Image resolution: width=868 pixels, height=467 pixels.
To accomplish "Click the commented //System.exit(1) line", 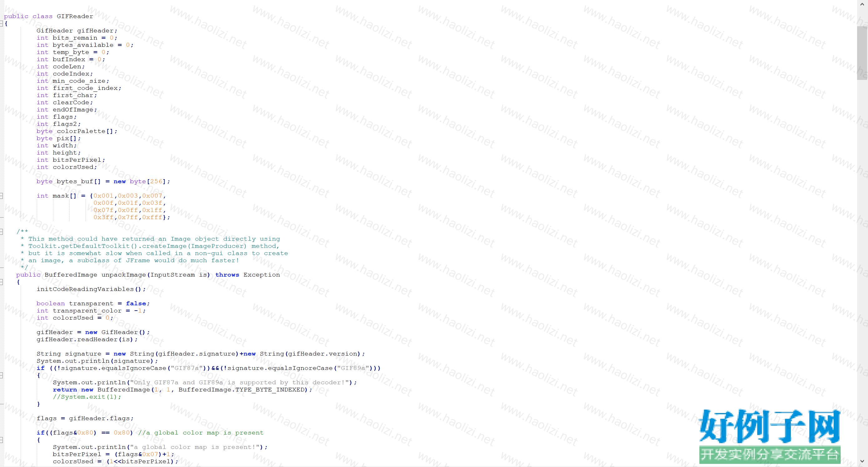I will point(86,397).
